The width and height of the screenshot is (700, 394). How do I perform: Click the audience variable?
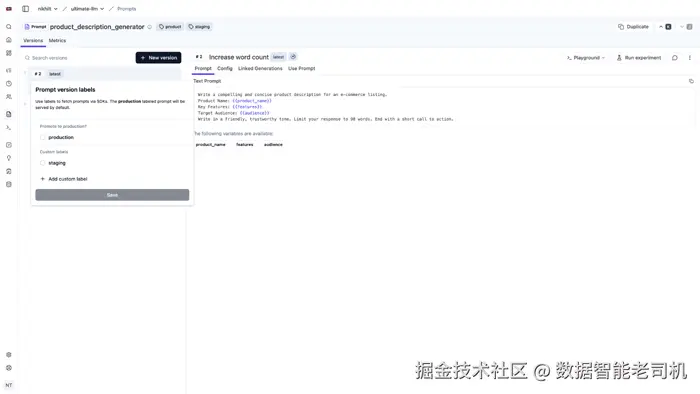[273, 145]
